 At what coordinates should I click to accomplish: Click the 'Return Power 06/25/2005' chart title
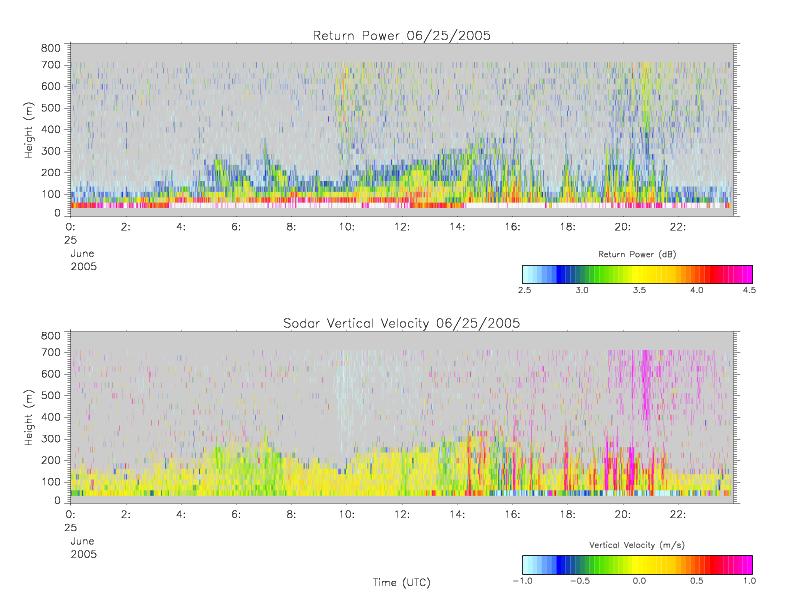tap(402, 35)
